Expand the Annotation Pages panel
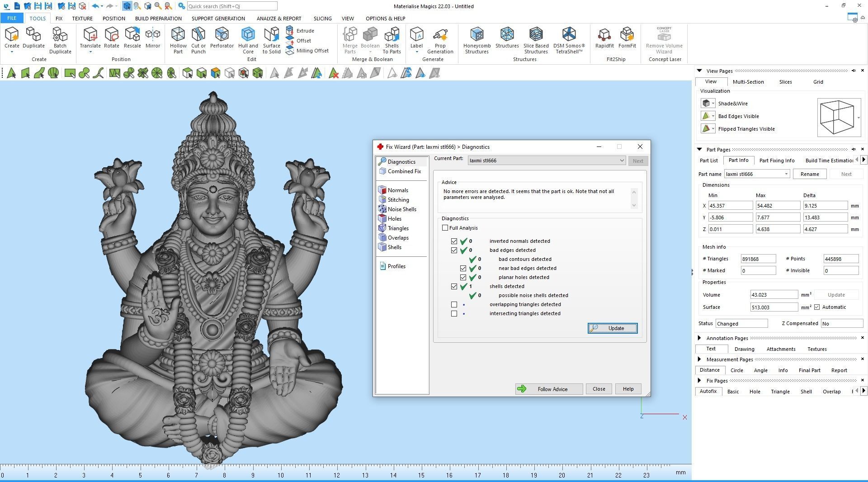The height and width of the screenshot is (482, 868). 699,338
